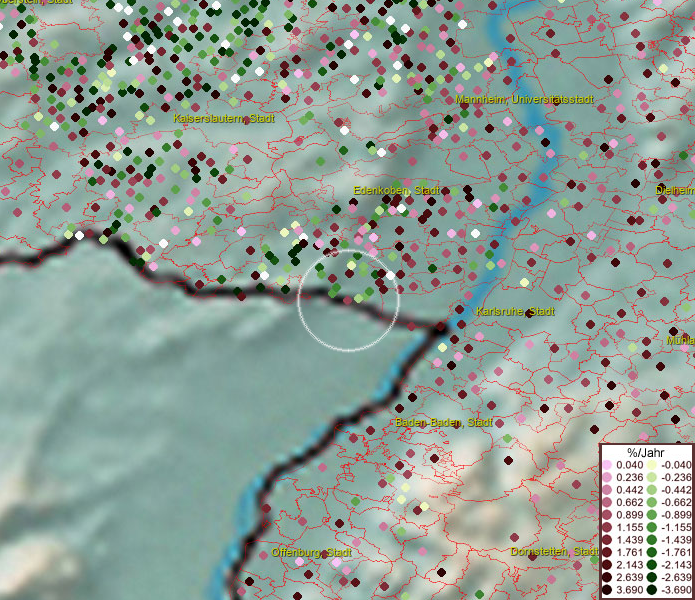Click the -0.236 legend value
This screenshot has width=695, height=600.
(676, 477)
